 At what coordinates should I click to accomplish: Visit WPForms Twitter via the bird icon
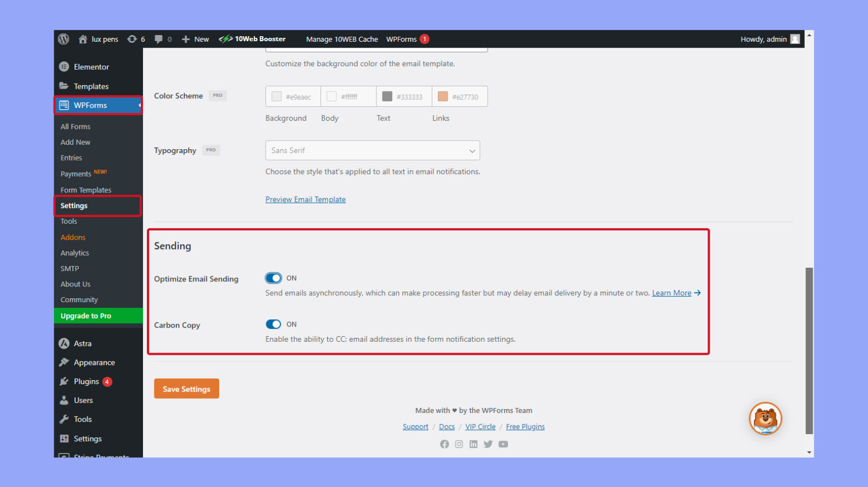[488, 444]
